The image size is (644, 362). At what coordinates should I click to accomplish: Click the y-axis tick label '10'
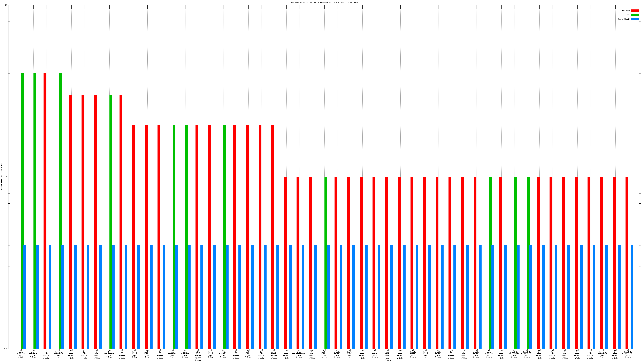6,5
